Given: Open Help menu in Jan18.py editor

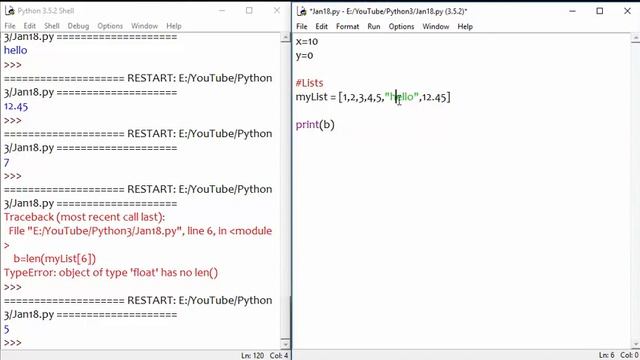Looking at the screenshot, I should coord(465,27).
